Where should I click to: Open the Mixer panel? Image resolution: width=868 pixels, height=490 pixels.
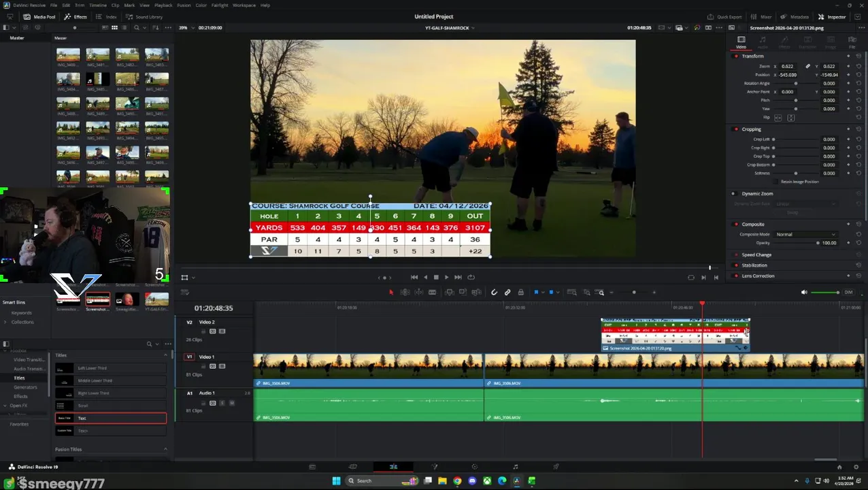[x=761, y=16]
